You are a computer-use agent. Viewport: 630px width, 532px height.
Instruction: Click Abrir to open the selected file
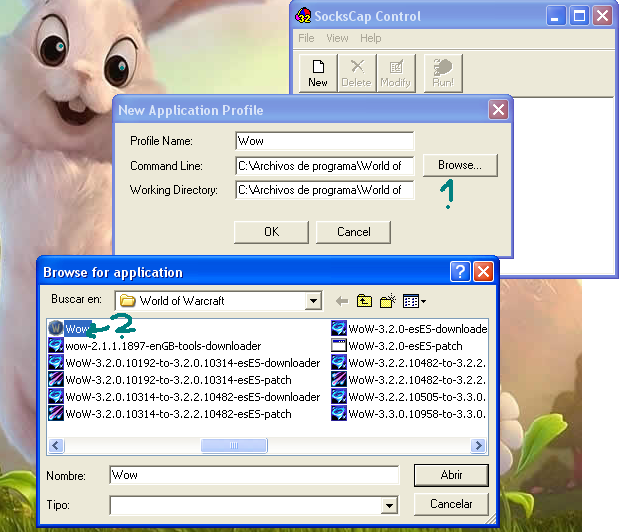451,475
